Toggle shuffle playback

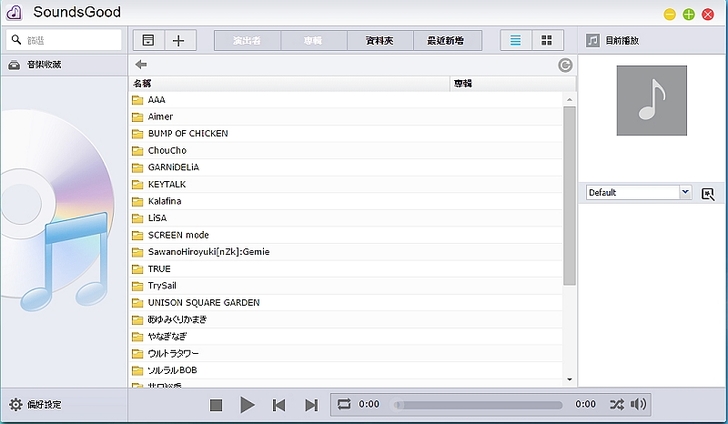[x=615, y=404]
